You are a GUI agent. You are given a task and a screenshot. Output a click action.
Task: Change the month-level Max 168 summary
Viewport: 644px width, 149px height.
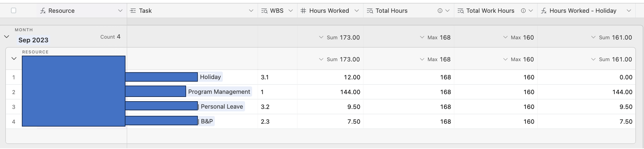(435, 37)
